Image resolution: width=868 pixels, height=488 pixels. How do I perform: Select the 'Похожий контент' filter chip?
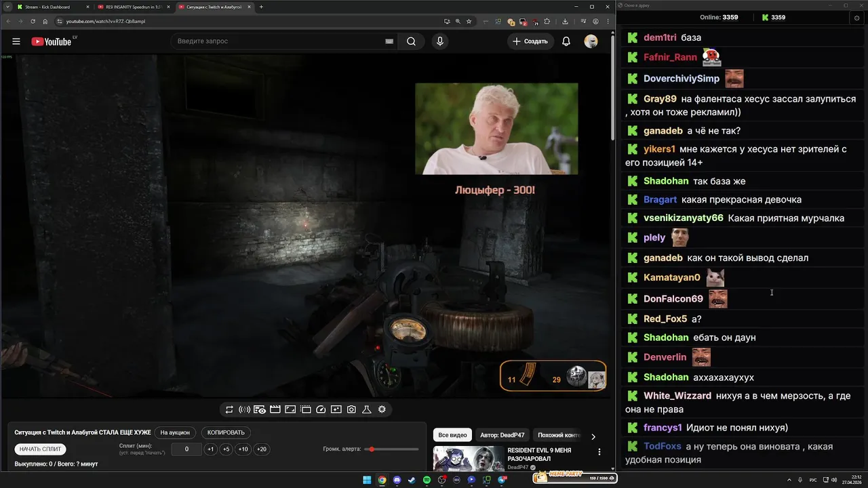558,435
